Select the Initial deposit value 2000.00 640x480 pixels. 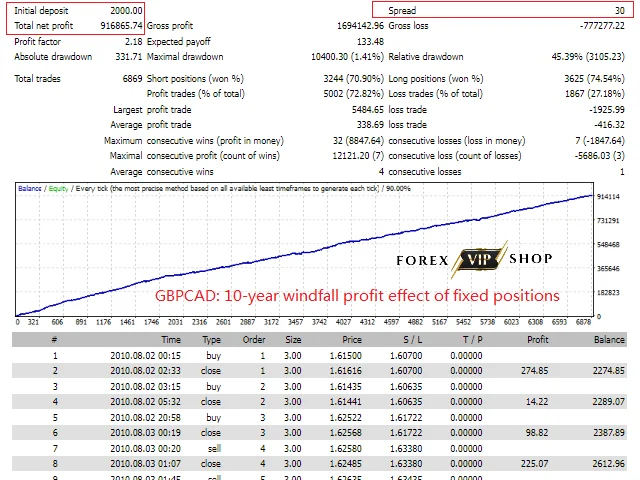pyautogui.click(x=126, y=11)
